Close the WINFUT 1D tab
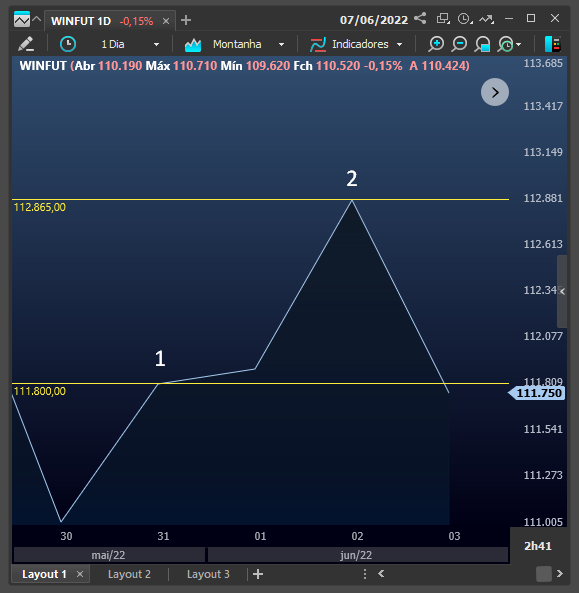The width and height of the screenshot is (579, 593). 166,21
